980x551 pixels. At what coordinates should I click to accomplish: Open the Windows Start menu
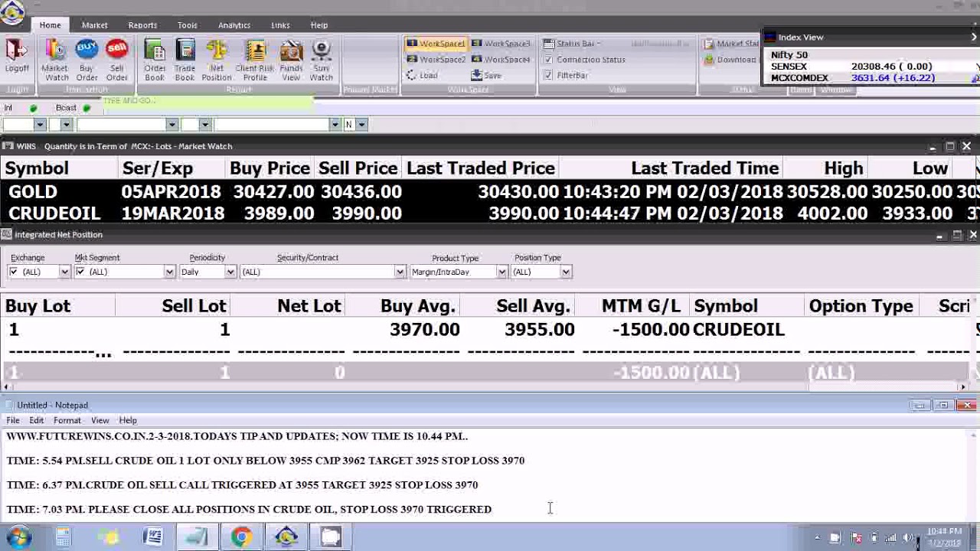[18, 537]
